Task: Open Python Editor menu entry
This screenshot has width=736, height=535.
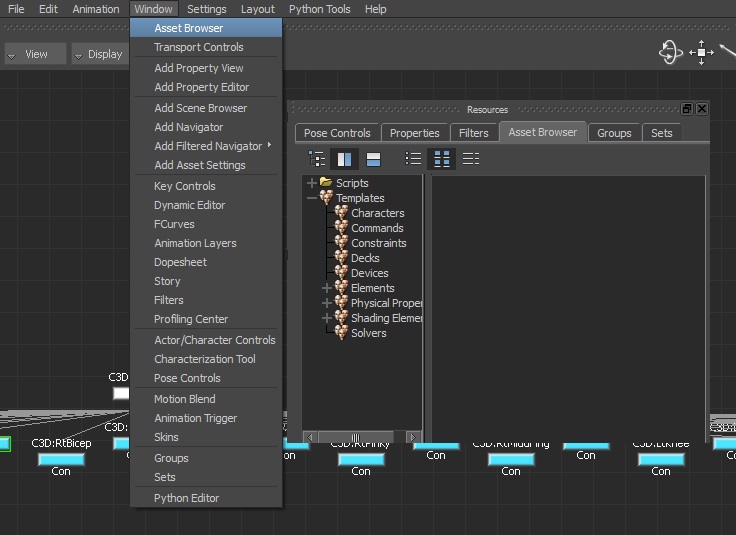Action: point(206,498)
